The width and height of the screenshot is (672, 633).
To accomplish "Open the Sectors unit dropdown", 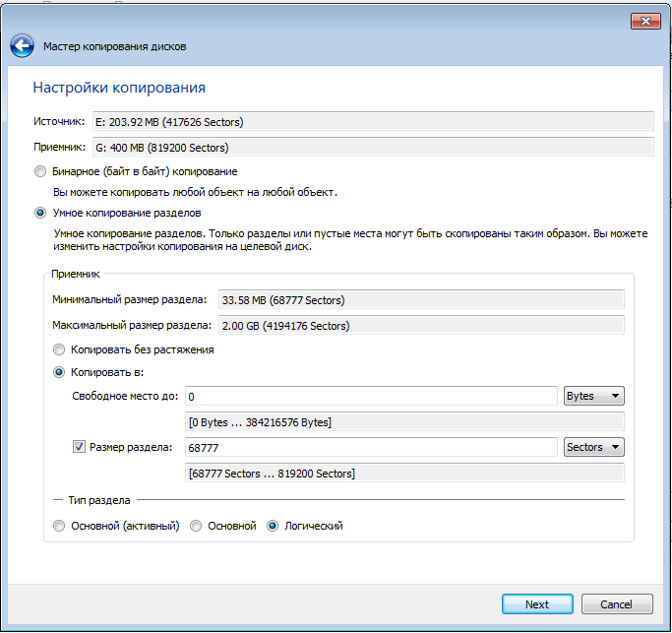I will [593, 447].
